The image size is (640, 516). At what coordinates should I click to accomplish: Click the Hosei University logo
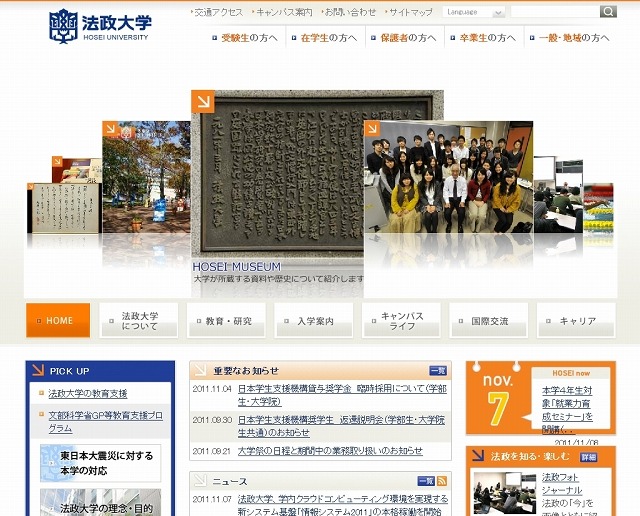point(100,26)
